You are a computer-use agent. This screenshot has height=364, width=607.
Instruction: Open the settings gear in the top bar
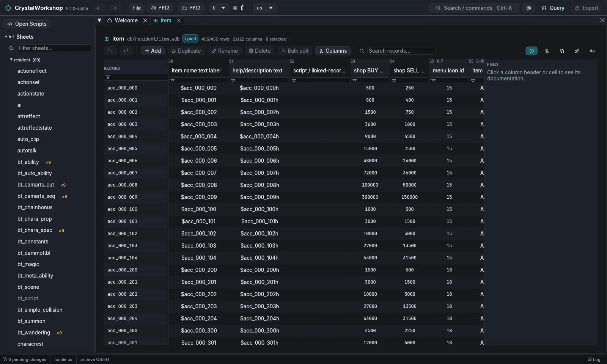(528, 8)
